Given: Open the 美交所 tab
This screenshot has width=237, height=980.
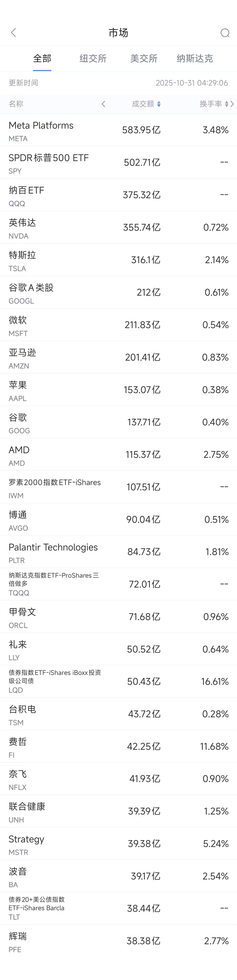Looking at the screenshot, I should pyautogui.click(x=144, y=58).
